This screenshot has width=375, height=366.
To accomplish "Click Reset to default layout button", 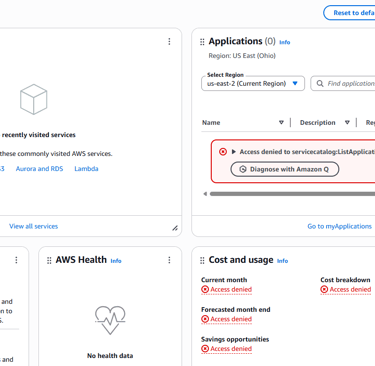I will click(x=349, y=13).
